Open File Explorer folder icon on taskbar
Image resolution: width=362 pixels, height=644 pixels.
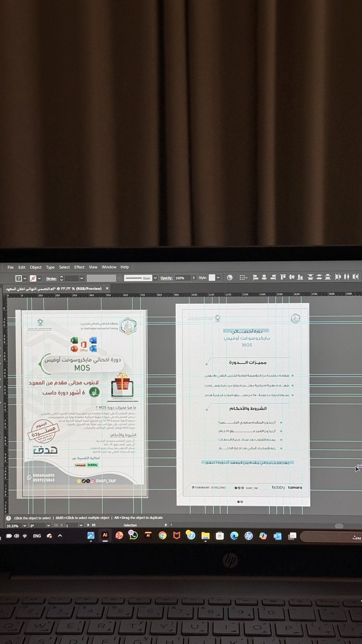click(205, 536)
